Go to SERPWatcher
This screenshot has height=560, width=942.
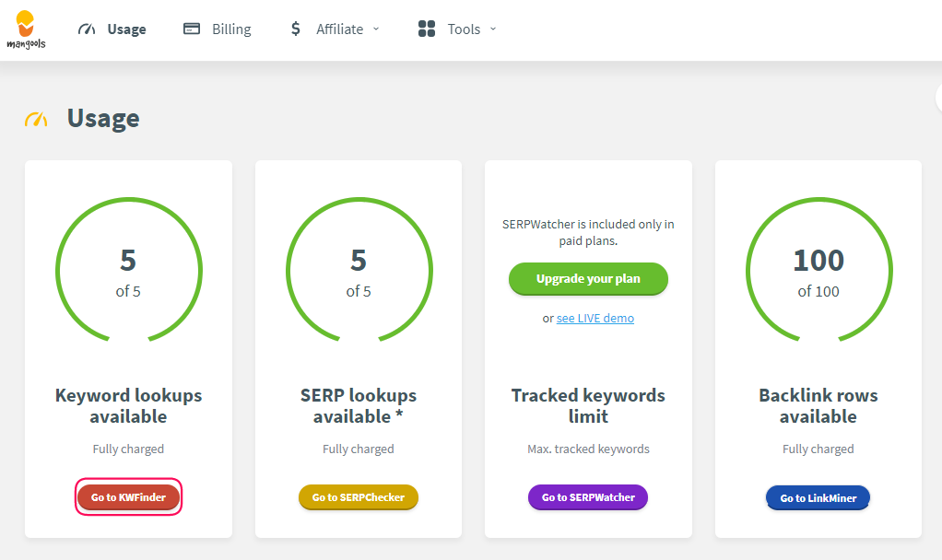coord(588,497)
